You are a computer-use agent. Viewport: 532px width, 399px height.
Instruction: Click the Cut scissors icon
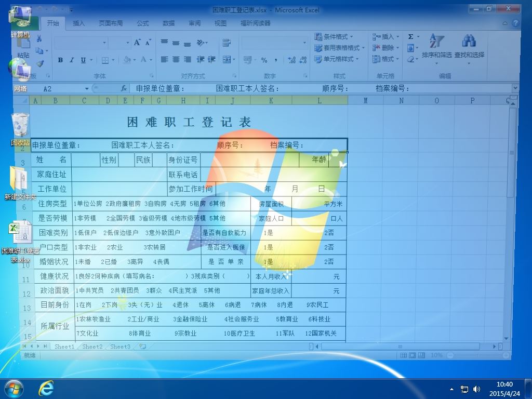coord(39,38)
